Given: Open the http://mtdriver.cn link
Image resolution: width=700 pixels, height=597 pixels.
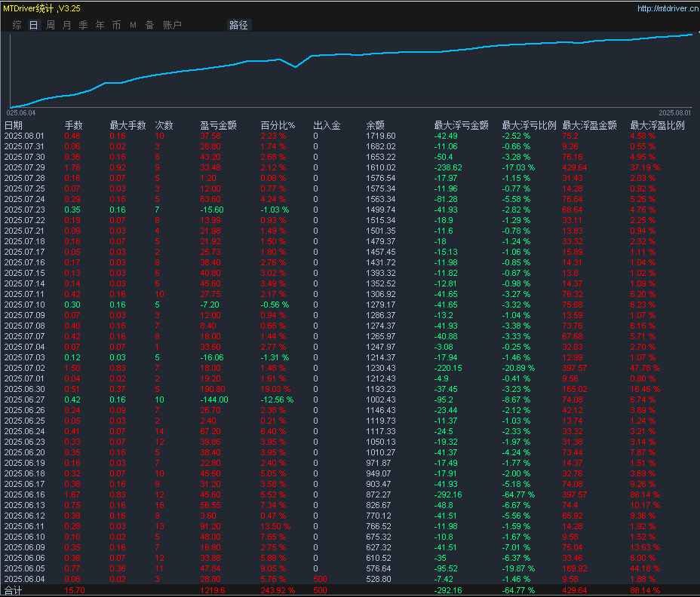Looking at the screenshot, I should (667, 8).
